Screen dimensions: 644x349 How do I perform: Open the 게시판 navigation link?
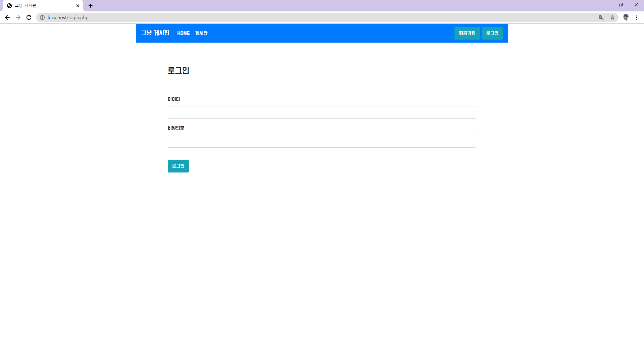[x=201, y=33]
